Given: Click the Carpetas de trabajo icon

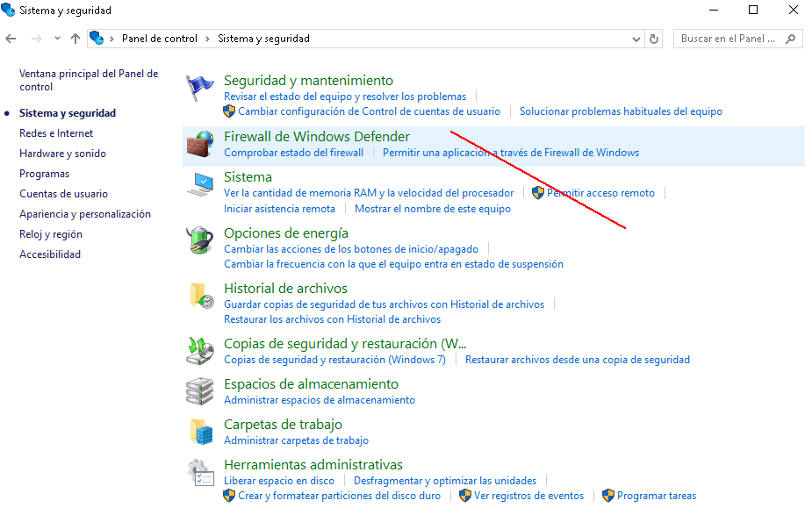Looking at the screenshot, I should [201, 432].
